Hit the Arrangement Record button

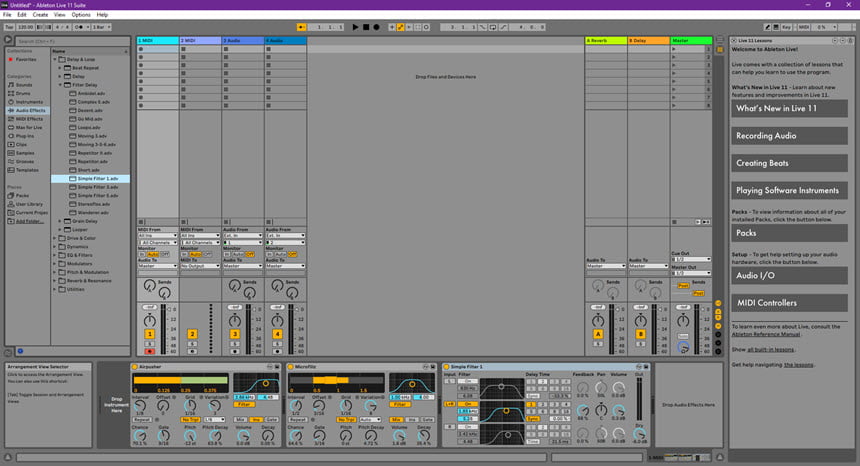click(x=376, y=27)
